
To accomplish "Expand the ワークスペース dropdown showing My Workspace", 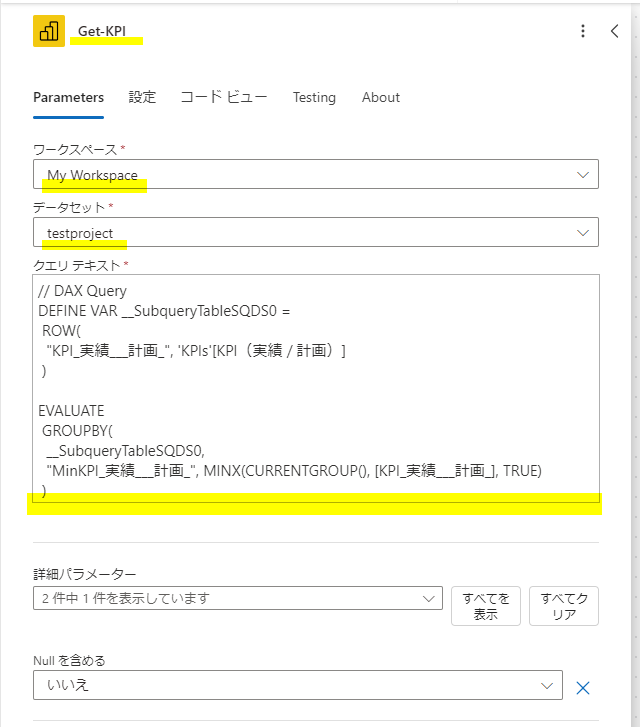I will [x=316, y=174].
